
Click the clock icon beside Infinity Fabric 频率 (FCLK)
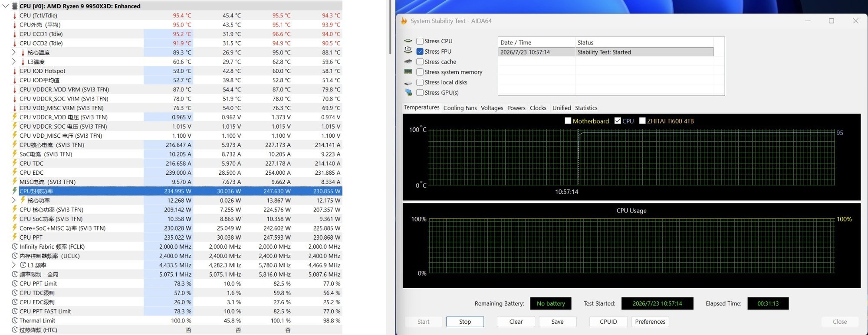coord(15,247)
